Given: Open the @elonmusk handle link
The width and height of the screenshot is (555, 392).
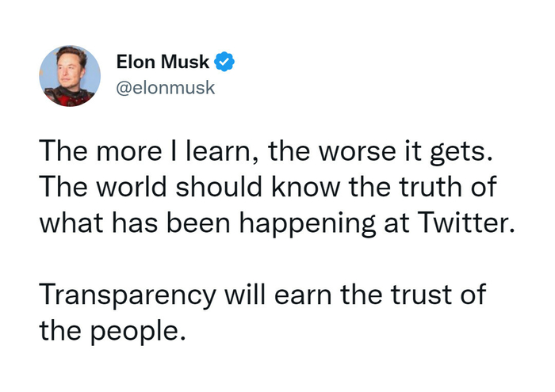Looking at the screenshot, I should click(x=165, y=87).
